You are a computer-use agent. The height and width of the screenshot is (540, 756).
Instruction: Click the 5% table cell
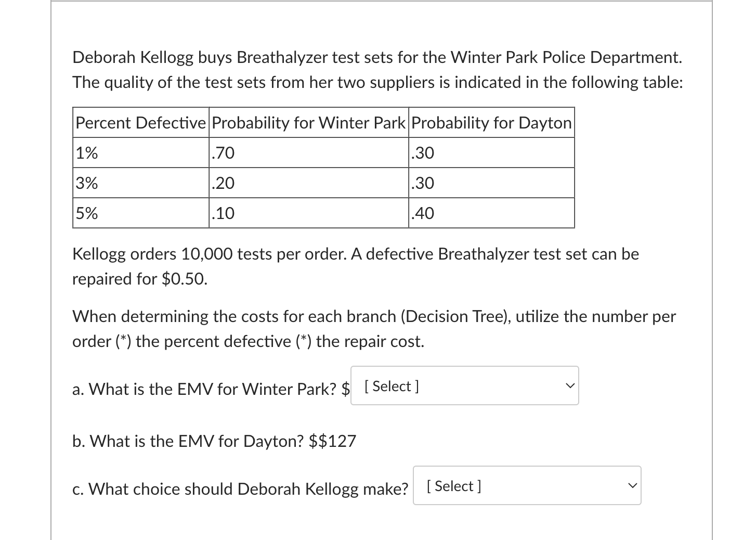[x=86, y=213]
